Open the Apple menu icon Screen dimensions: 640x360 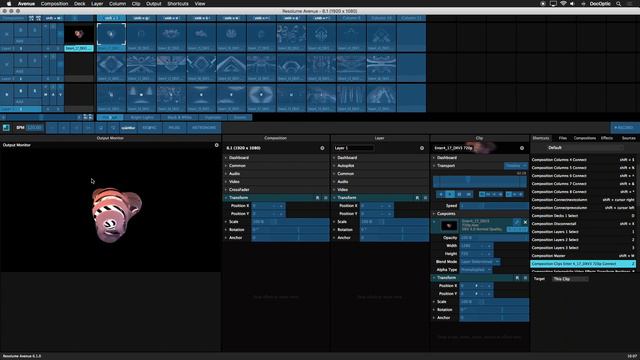[x=9, y=4]
